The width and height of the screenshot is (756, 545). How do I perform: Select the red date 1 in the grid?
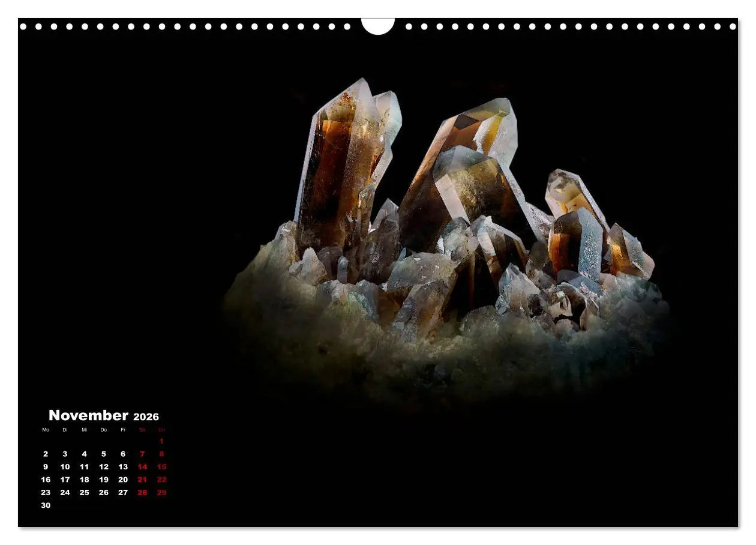pos(161,441)
